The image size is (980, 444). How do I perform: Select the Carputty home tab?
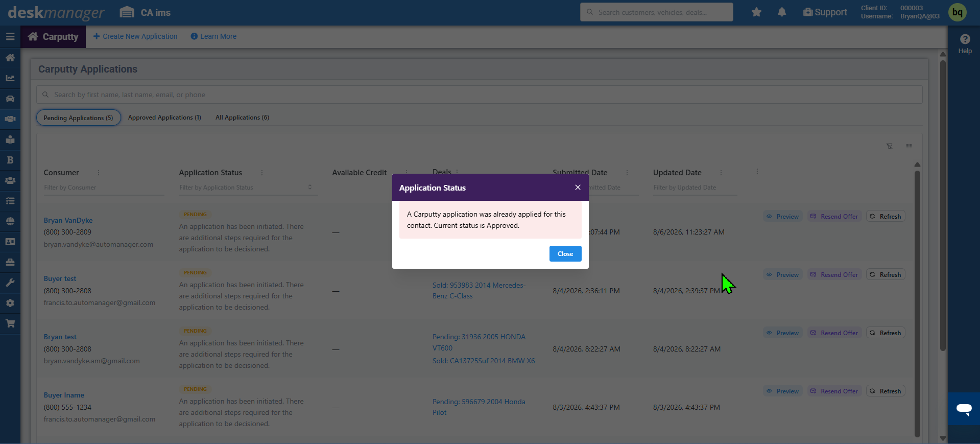pos(53,37)
